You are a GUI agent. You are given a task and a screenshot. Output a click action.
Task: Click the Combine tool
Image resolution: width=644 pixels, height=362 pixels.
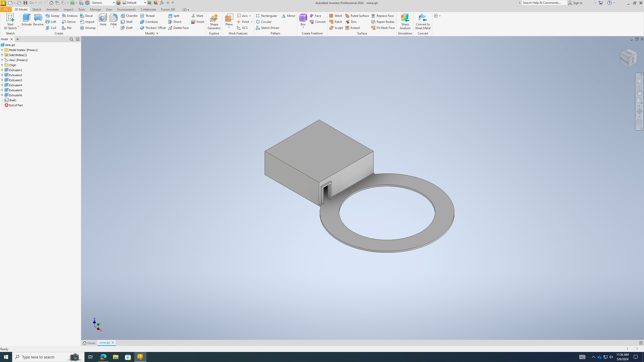coord(149,22)
